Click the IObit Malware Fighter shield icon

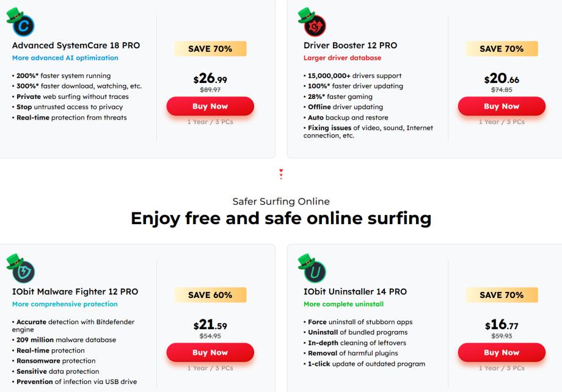click(24, 272)
